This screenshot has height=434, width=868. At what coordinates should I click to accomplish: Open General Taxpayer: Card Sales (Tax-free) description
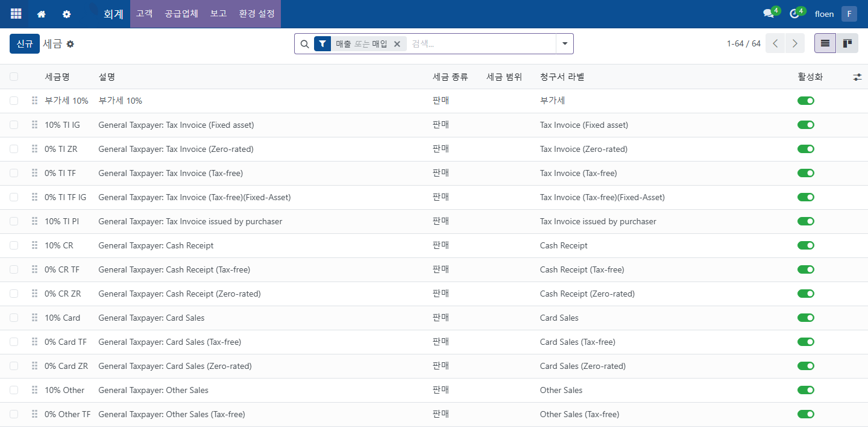tap(169, 342)
